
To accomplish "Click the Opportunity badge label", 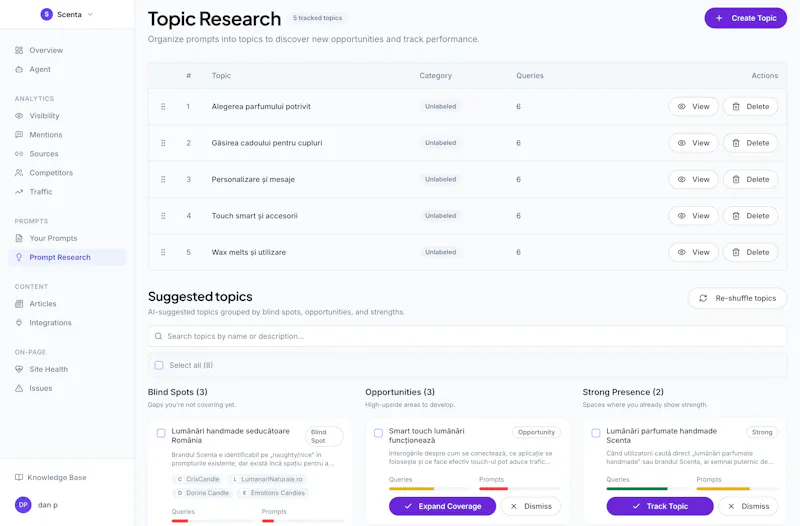I will (x=536, y=432).
